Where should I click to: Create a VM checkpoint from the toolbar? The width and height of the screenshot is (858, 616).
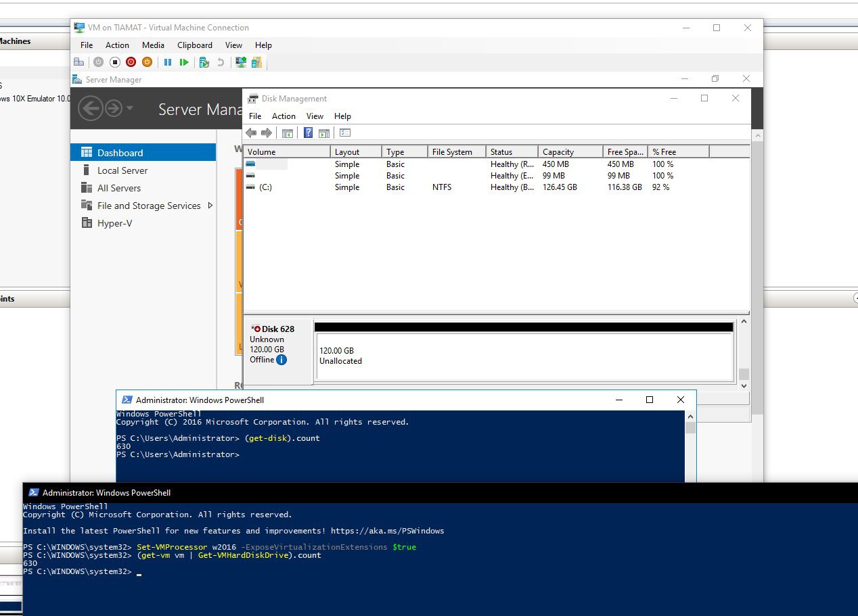click(x=204, y=62)
